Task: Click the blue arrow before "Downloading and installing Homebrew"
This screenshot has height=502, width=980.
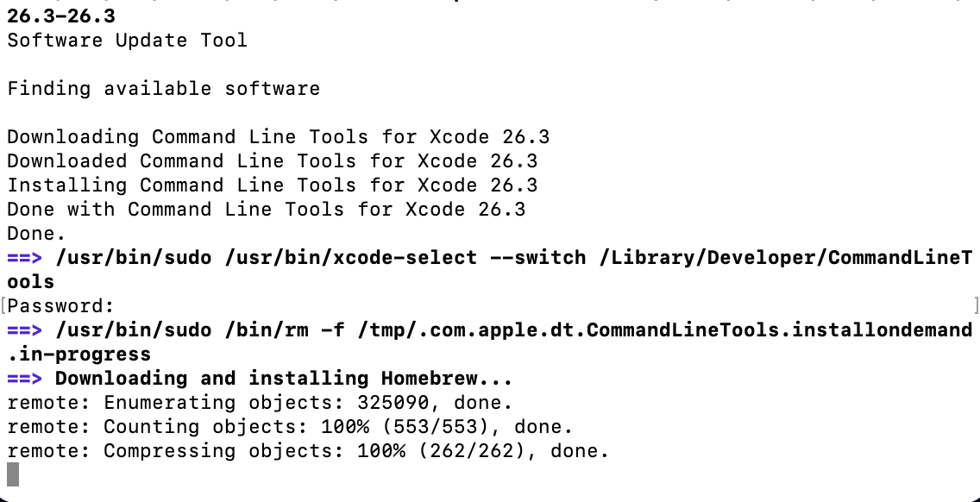Action: click(x=24, y=379)
